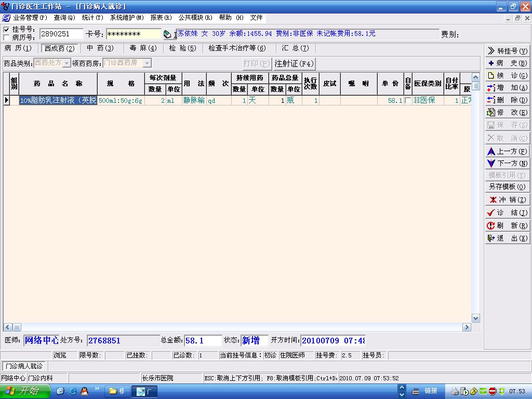
Task: Click the row selector arrow of first row
Action: point(6,100)
